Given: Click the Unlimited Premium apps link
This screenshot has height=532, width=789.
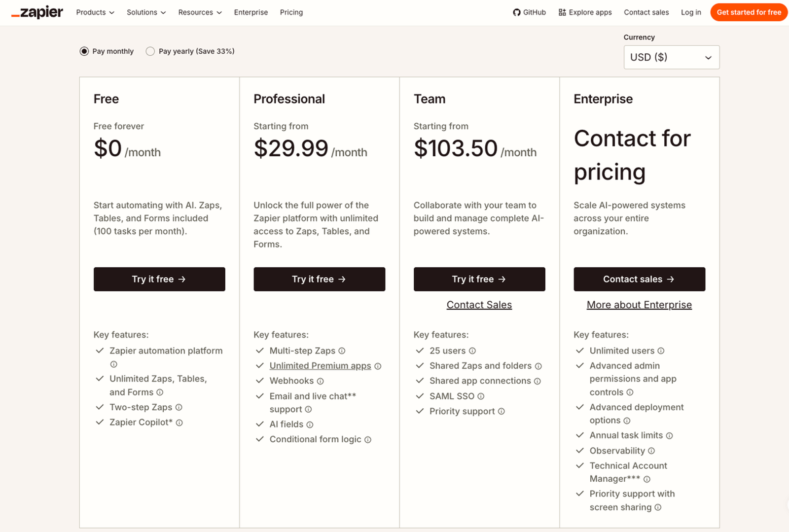Looking at the screenshot, I should coord(320,366).
